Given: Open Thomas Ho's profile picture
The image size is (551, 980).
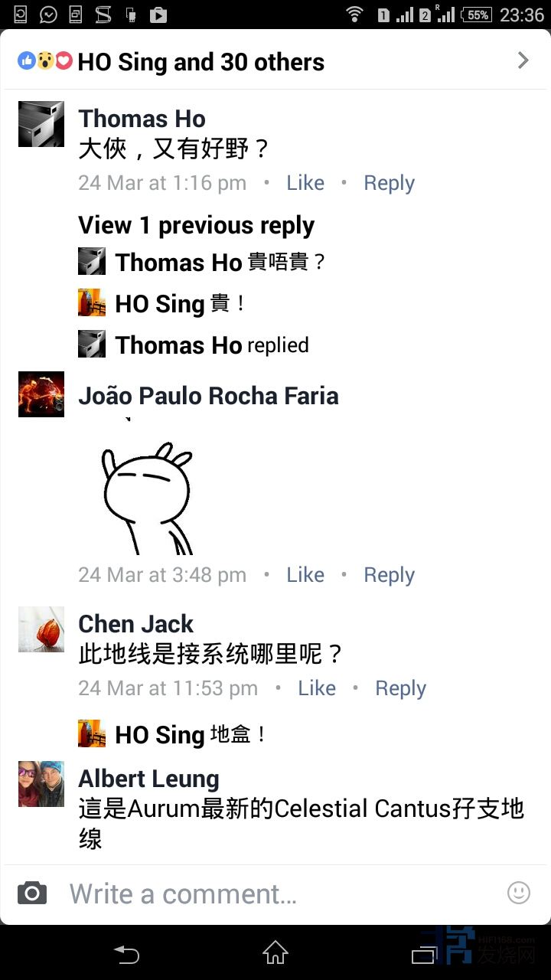Looking at the screenshot, I should tap(41, 124).
